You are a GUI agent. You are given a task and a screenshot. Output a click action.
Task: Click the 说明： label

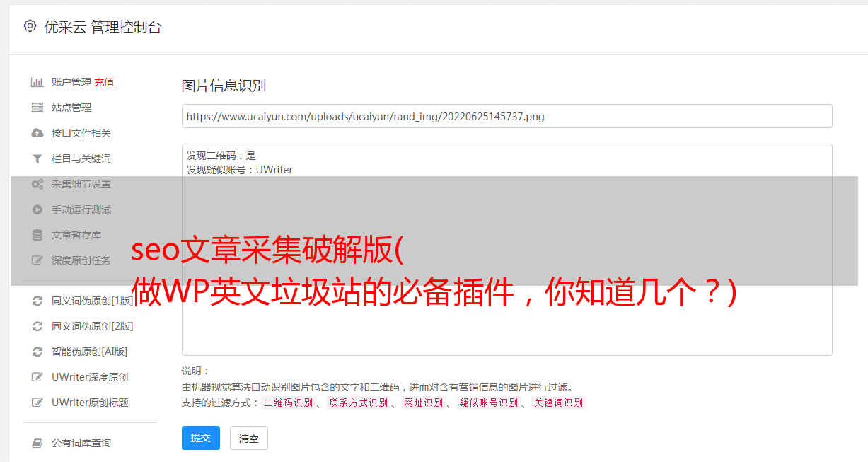196,371
